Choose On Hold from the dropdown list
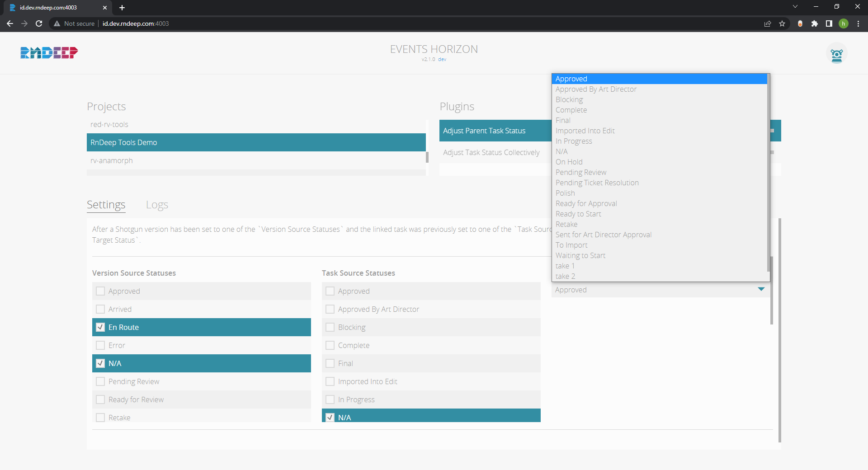 point(569,162)
